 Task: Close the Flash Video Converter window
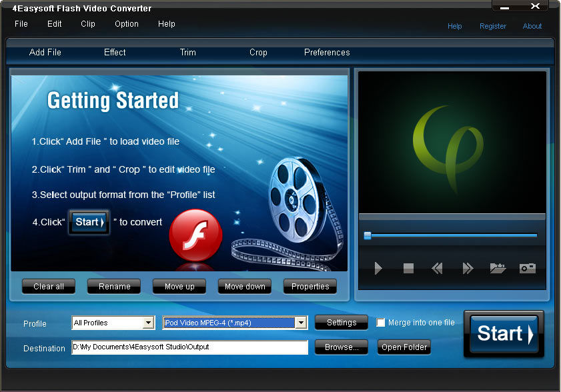[535, 6]
